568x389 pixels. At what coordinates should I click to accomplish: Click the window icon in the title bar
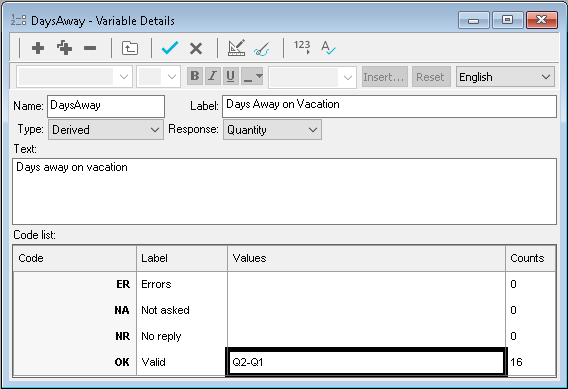click(18, 20)
